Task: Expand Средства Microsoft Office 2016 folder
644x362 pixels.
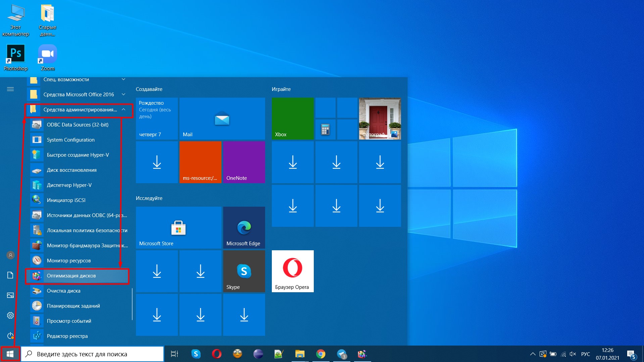Action: coord(79,95)
